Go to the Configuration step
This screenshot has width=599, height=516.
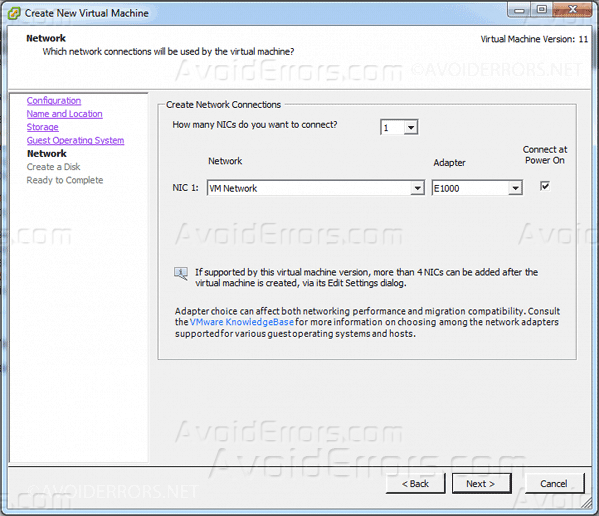54,101
